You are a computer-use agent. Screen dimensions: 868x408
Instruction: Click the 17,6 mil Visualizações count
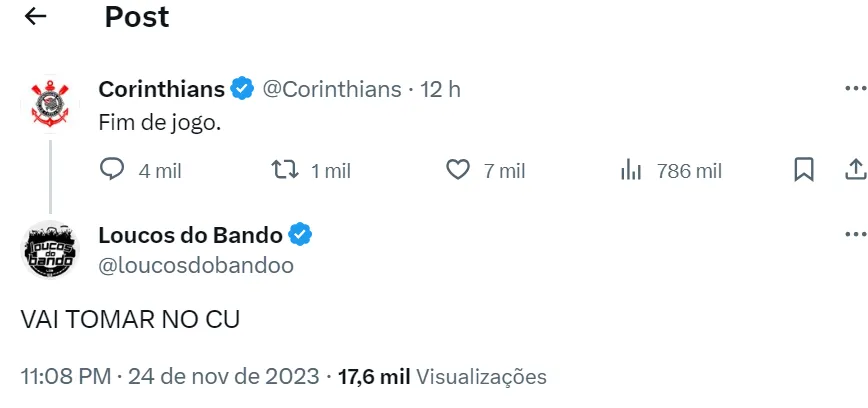point(441,377)
